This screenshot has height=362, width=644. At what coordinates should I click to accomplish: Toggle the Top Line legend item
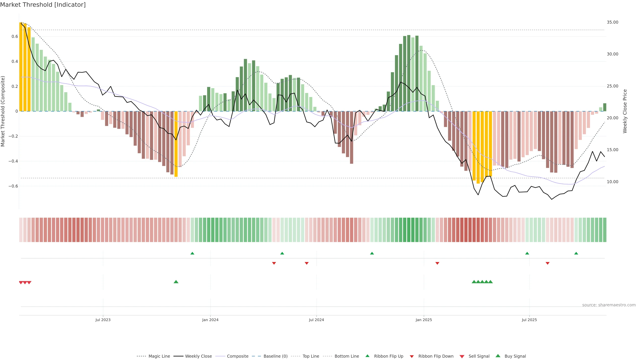click(311, 356)
